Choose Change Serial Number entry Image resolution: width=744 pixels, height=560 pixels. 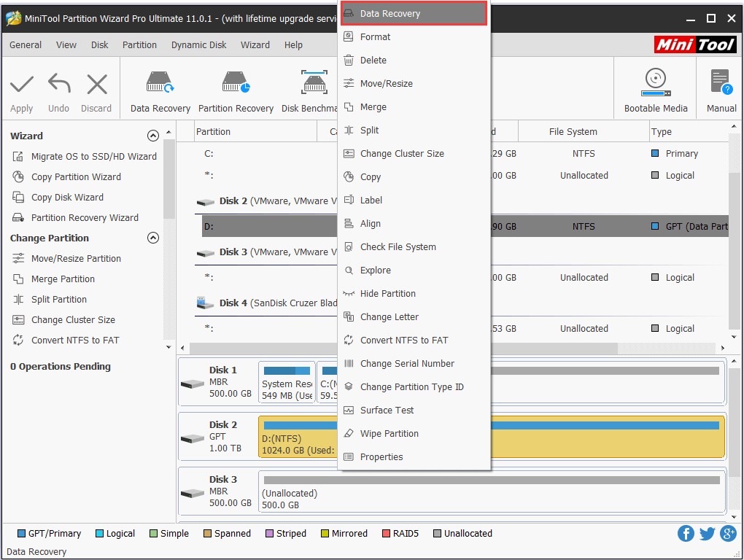[414, 363]
